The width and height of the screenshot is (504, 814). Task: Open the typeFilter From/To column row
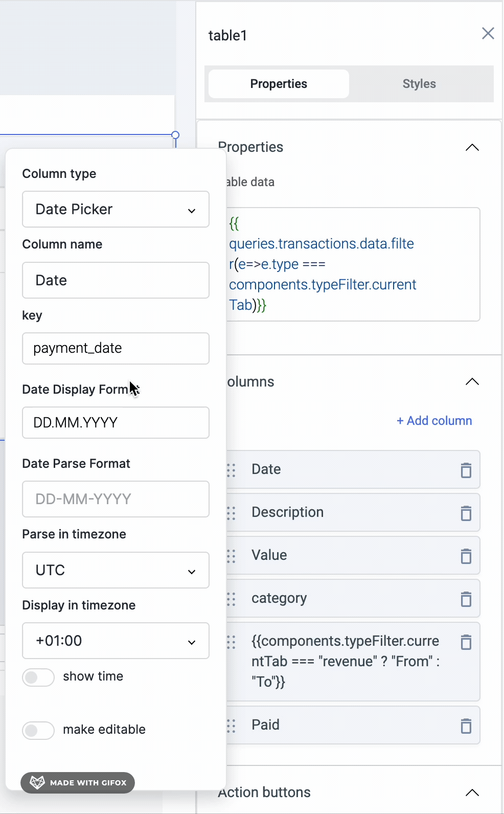tap(353, 662)
